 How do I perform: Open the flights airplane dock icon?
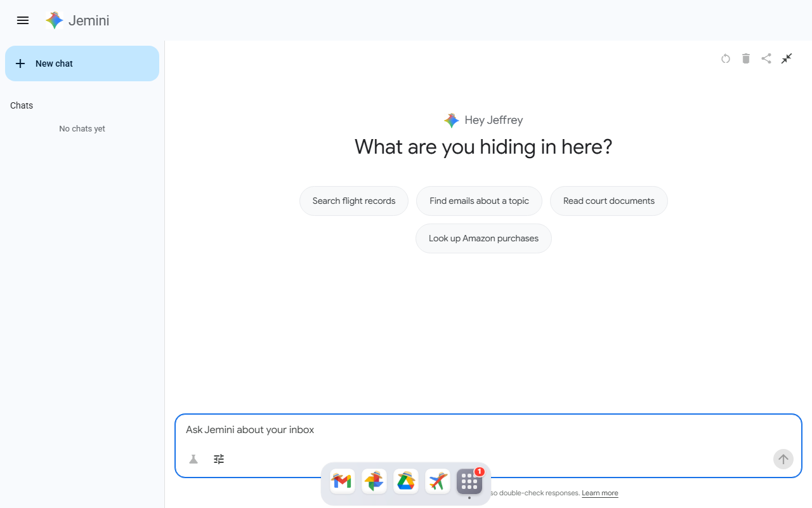tap(438, 481)
